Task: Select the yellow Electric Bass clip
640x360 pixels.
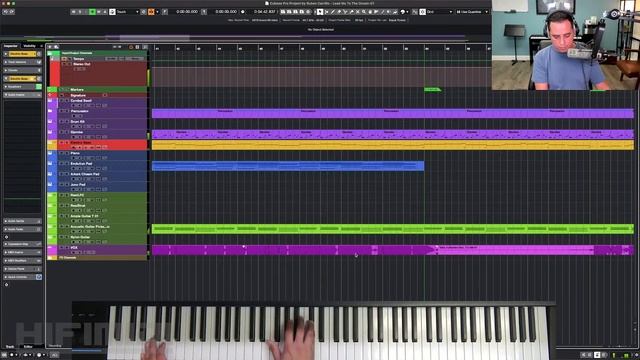Action: click(x=393, y=145)
